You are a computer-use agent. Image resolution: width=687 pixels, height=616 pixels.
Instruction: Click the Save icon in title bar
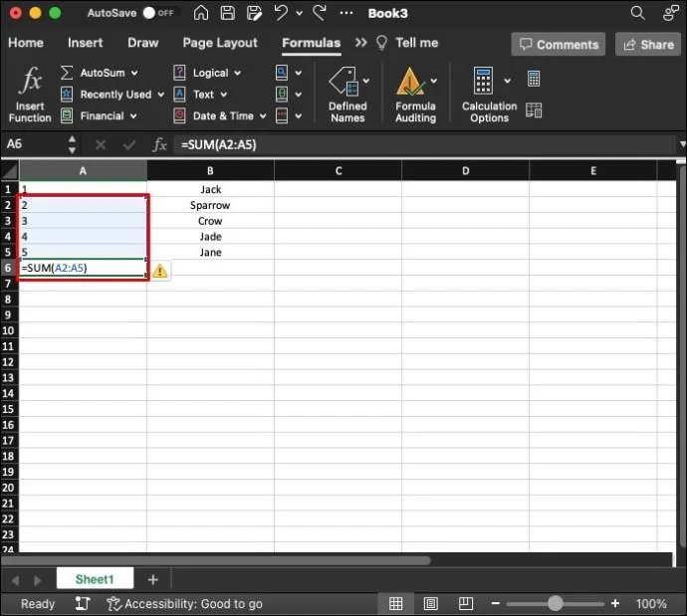point(229,13)
